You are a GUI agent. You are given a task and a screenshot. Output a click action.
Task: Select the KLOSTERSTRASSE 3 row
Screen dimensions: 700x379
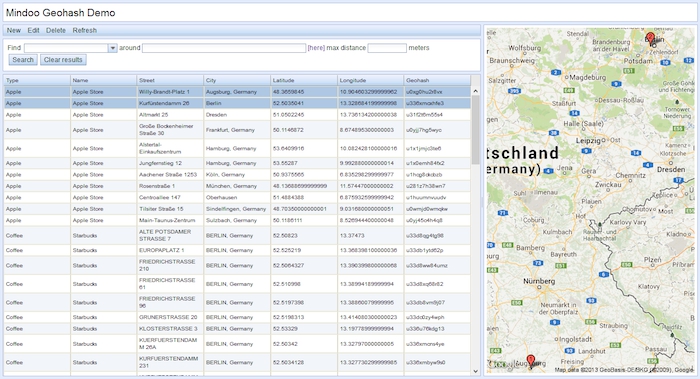pos(237,329)
